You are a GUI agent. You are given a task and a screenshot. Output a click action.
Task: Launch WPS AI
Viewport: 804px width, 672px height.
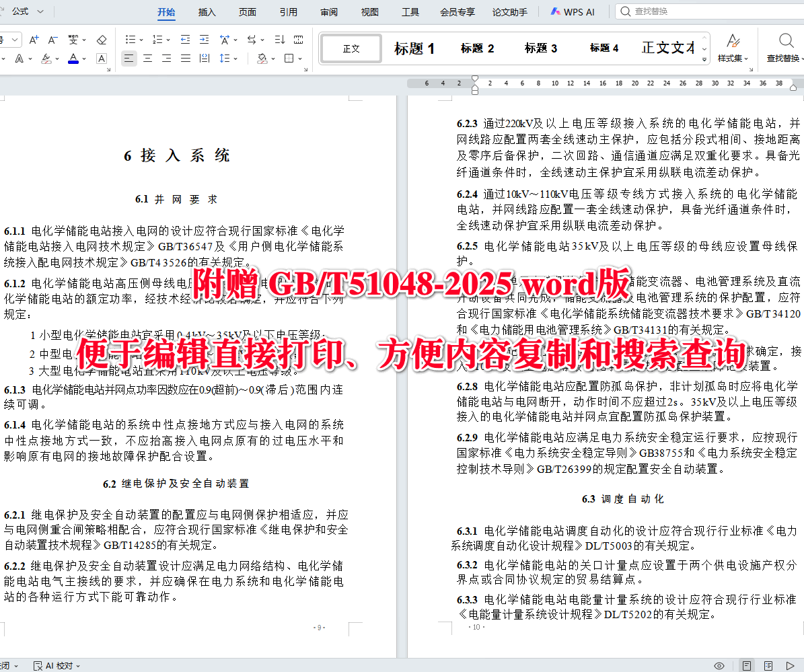click(x=573, y=12)
